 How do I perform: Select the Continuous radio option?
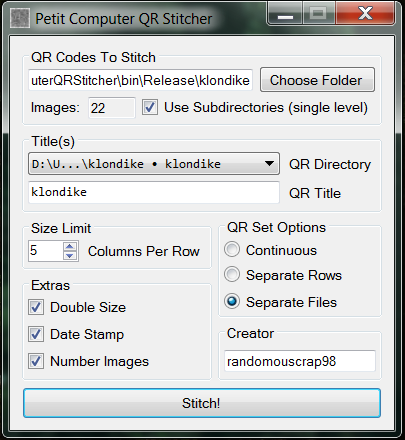click(x=232, y=249)
